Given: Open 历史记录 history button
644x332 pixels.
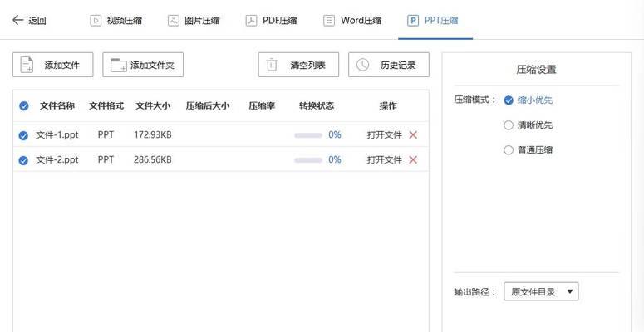Looking at the screenshot, I should pyautogui.click(x=389, y=65).
